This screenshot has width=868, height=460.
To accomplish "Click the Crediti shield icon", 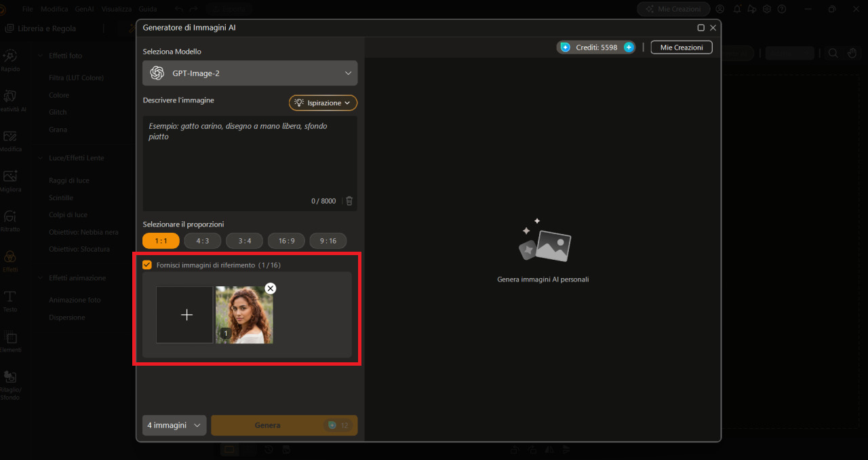I will [x=566, y=47].
